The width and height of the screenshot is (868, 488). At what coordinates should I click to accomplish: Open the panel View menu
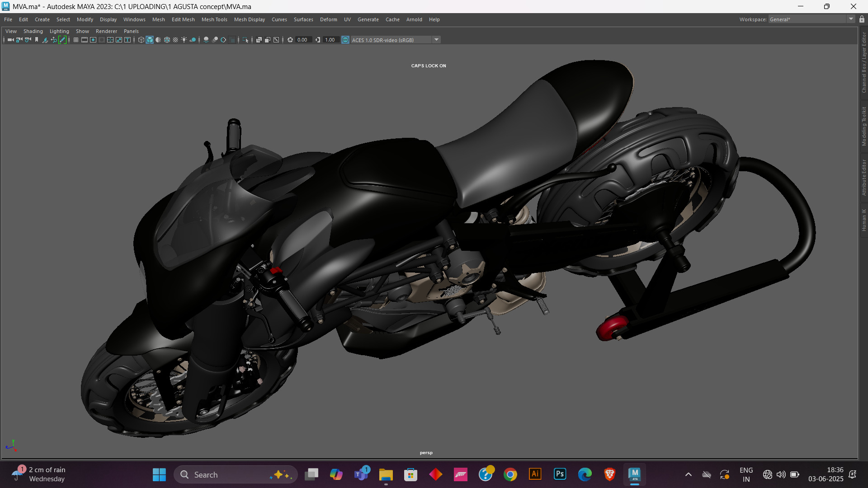coord(11,31)
